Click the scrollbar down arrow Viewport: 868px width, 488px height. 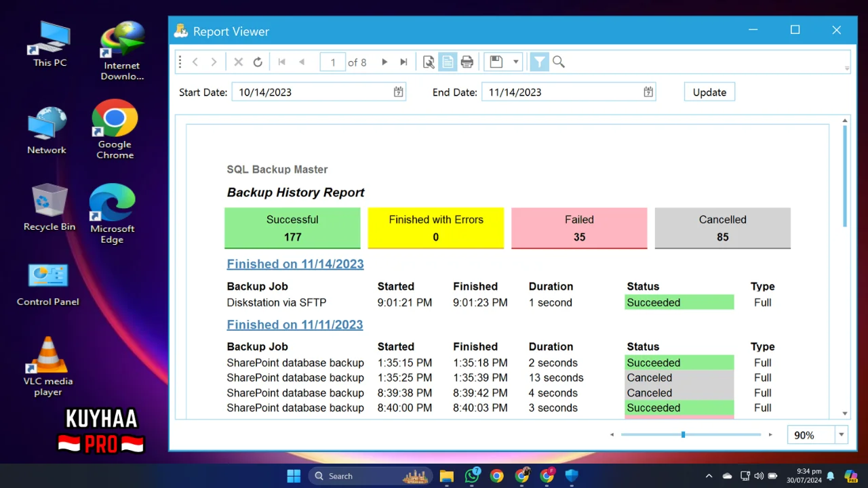[845, 413]
